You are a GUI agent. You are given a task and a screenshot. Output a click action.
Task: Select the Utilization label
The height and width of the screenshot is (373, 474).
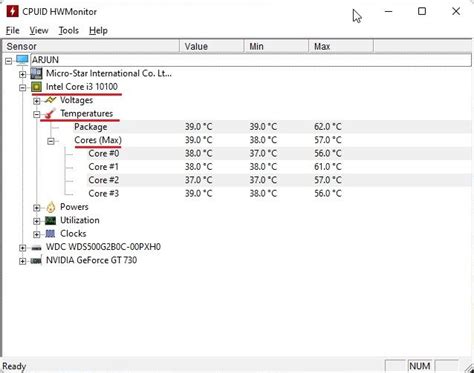point(80,220)
